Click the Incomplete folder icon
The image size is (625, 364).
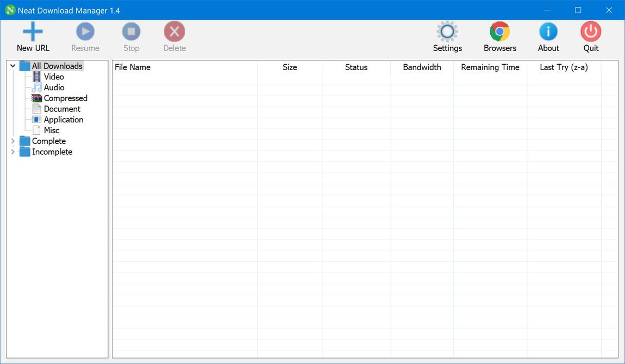pos(24,152)
